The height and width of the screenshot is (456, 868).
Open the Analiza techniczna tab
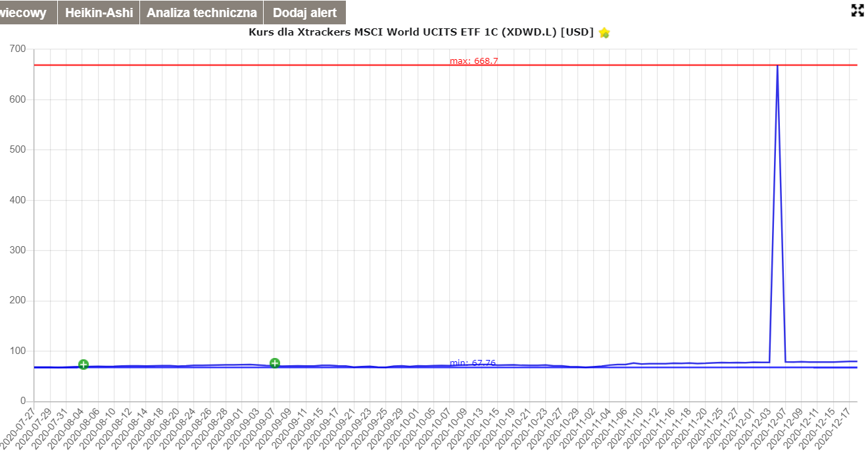tap(201, 13)
